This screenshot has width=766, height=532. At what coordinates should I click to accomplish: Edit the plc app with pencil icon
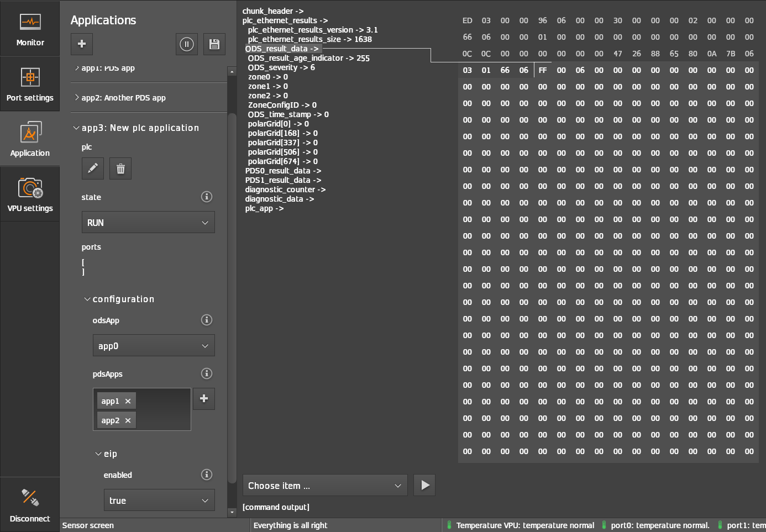(93, 168)
